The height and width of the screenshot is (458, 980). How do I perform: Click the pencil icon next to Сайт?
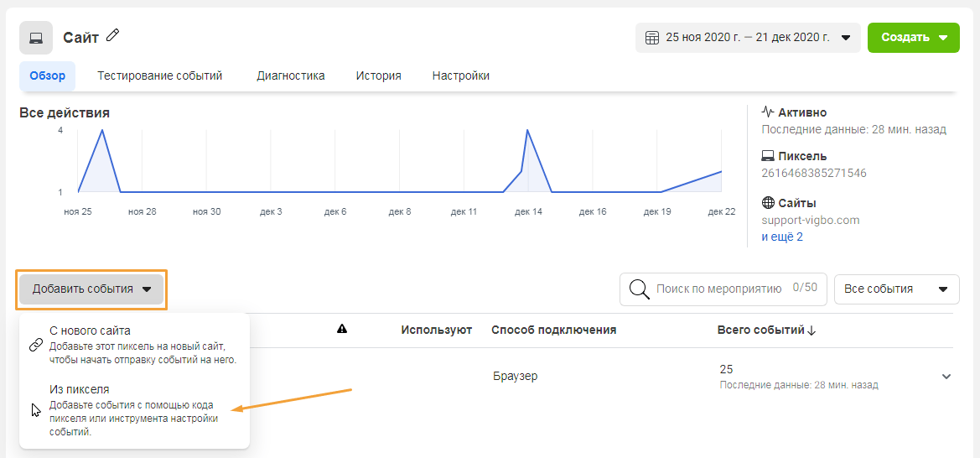tap(112, 36)
